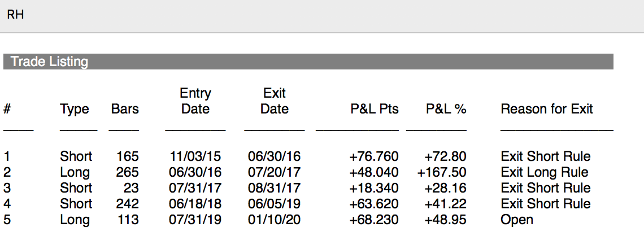This screenshot has height=236, width=644.
Task: Select the +167.50 P&L percent value
Action: 442,172
